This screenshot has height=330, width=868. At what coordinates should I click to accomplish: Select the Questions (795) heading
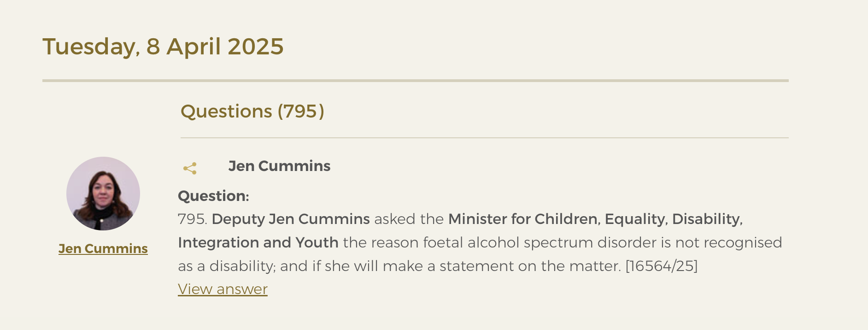252,112
